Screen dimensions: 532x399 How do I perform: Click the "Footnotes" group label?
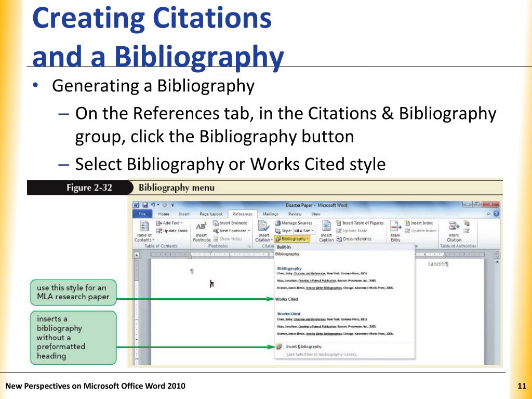click(218, 246)
